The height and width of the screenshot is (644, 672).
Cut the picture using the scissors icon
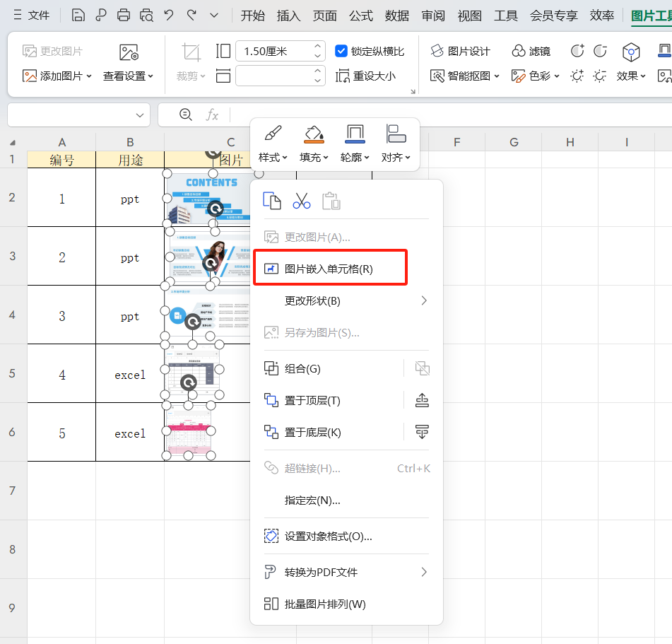click(302, 200)
